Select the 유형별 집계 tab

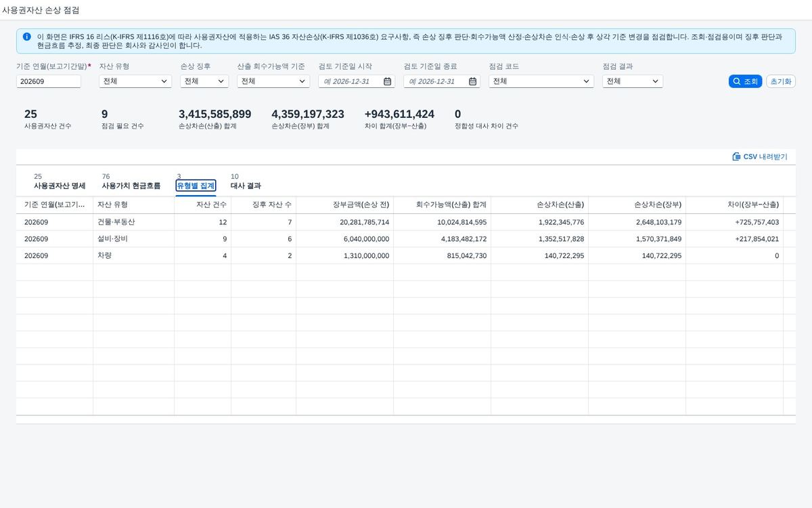coord(196,186)
